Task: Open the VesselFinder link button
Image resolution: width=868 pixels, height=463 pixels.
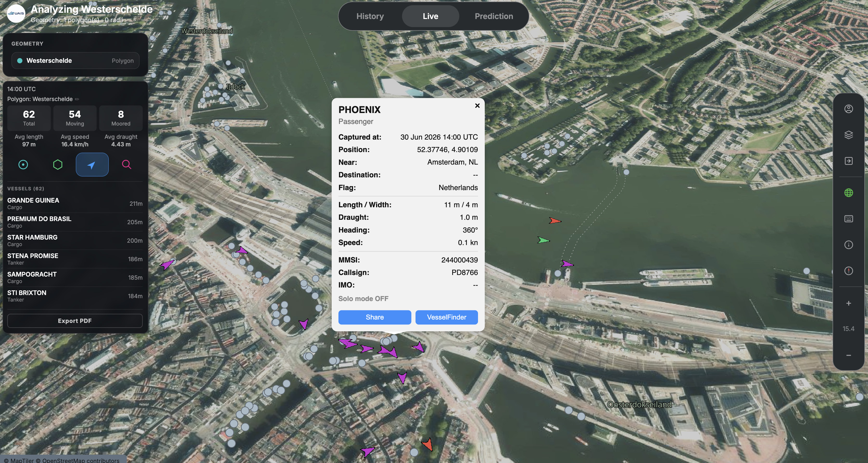Action: [446, 317]
